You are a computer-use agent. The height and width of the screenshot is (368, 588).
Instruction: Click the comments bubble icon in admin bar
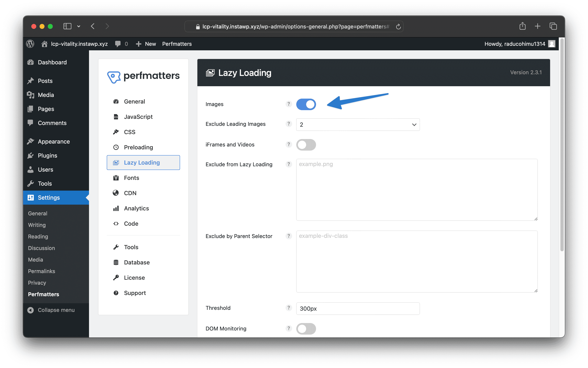[118, 44]
